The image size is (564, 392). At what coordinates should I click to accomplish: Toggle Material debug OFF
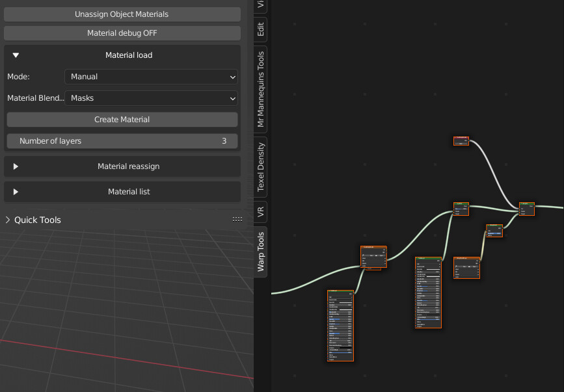pyautogui.click(x=122, y=33)
